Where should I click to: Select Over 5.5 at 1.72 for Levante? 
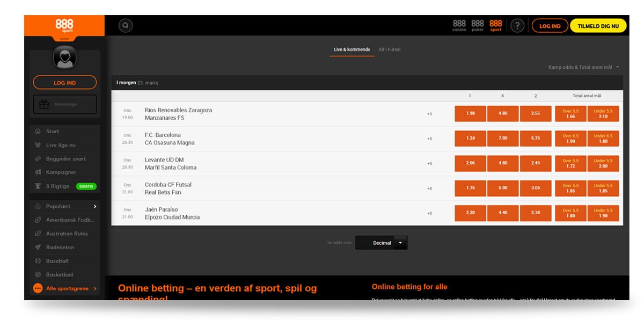pyautogui.click(x=570, y=163)
